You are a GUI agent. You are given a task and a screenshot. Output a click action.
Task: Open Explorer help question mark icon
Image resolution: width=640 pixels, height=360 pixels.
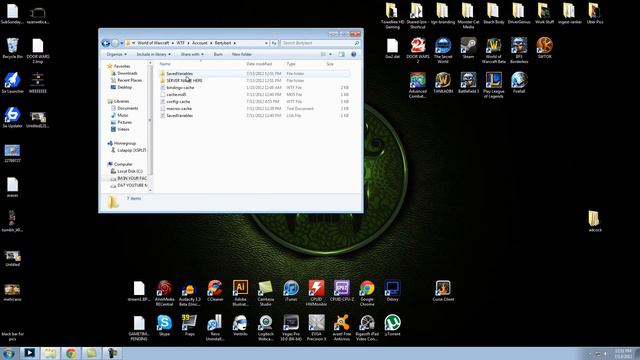click(x=353, y=54)
